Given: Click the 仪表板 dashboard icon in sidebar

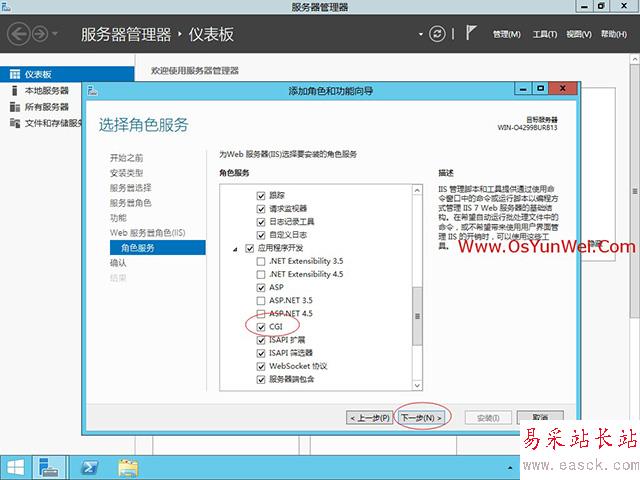Looking at the screenshot, I should pyautogui.click(x=15, y=74).
